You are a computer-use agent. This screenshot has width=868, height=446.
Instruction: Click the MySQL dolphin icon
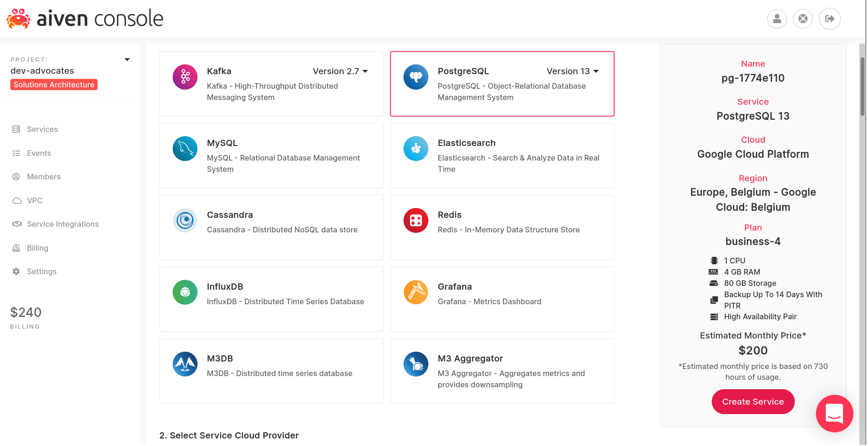tap(185, 149)
